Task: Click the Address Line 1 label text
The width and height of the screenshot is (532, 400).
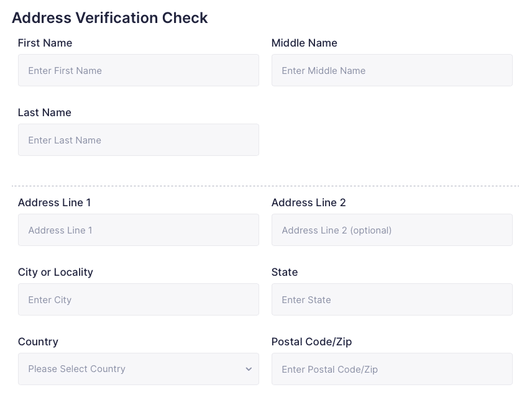Action: 54,202
